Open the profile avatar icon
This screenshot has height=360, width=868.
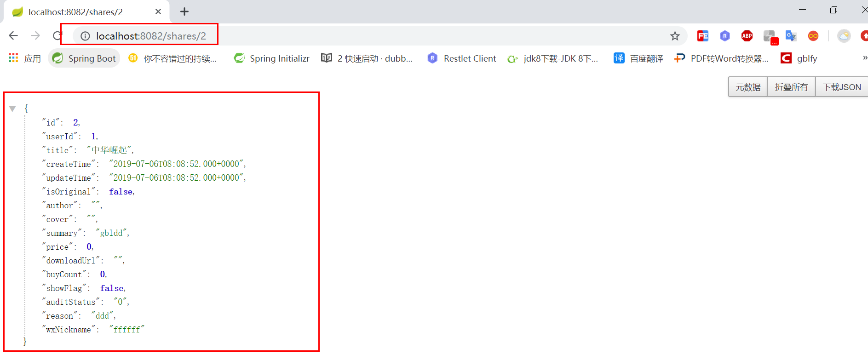844,36
